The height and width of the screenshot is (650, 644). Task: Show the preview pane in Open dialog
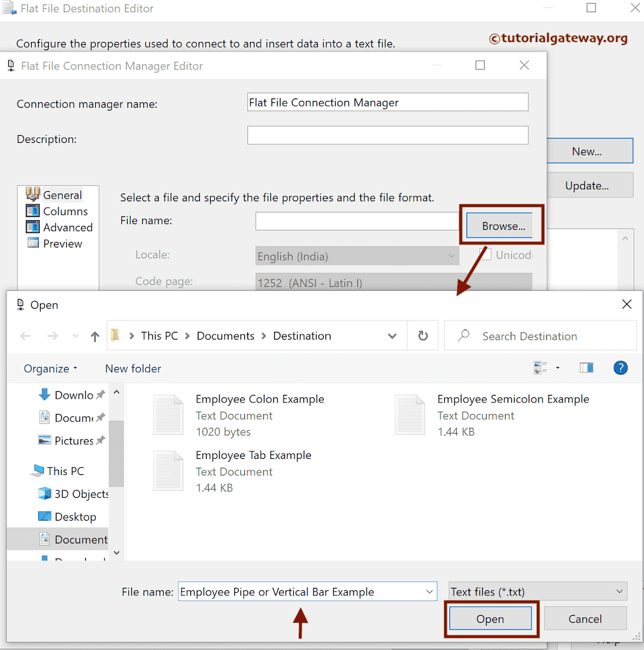coord(586,367)
